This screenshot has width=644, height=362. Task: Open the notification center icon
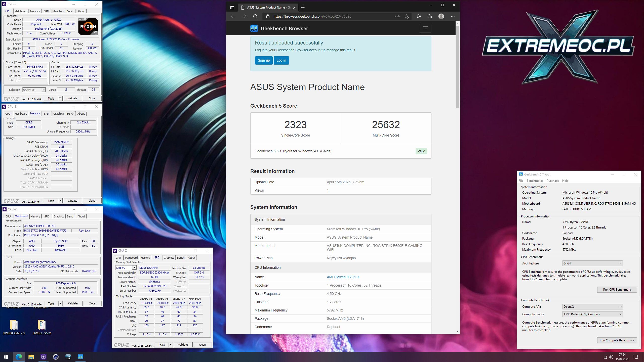(x=636, y=357)
